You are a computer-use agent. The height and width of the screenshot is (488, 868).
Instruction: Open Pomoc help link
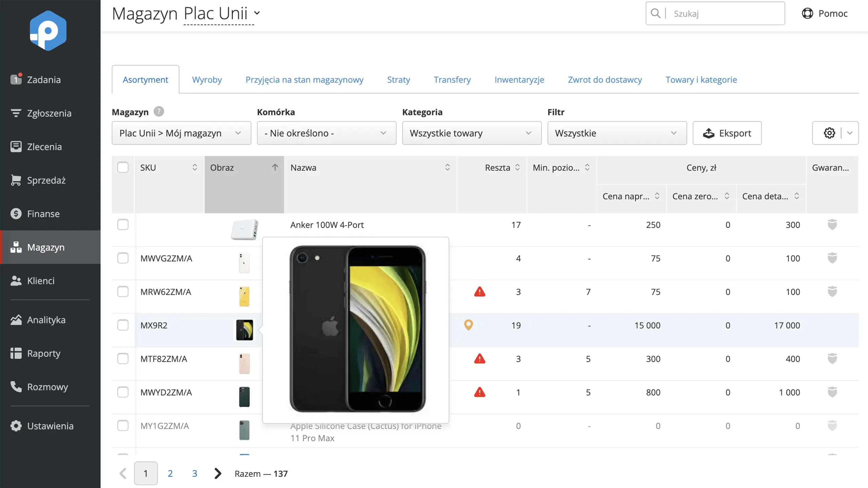(825, 14)
